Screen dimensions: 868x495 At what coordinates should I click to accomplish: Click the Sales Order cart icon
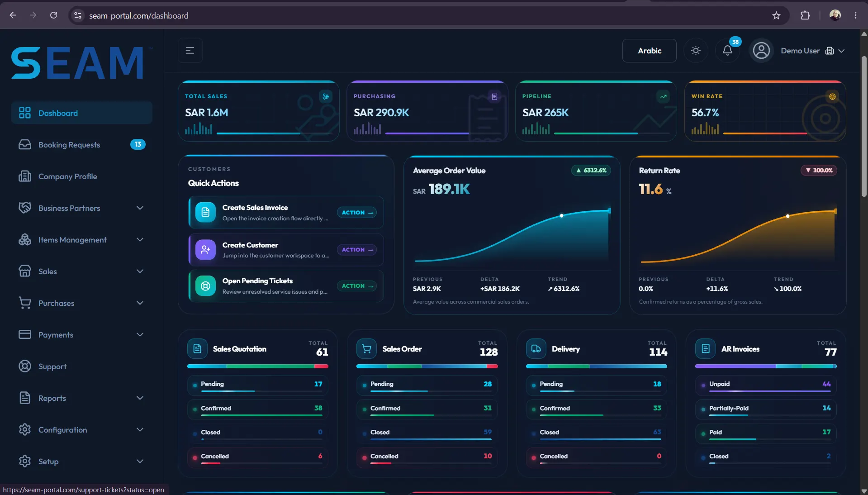point(366,349)
